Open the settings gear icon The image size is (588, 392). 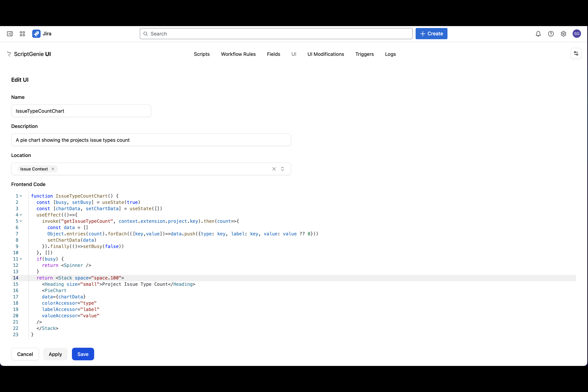563,34
